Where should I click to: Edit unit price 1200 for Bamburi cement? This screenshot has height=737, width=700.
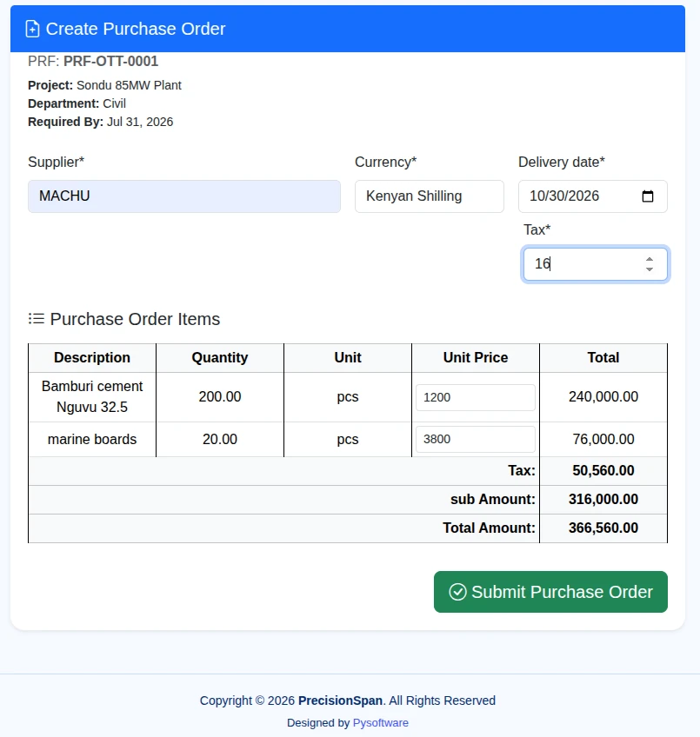click(x=475, y=397)
